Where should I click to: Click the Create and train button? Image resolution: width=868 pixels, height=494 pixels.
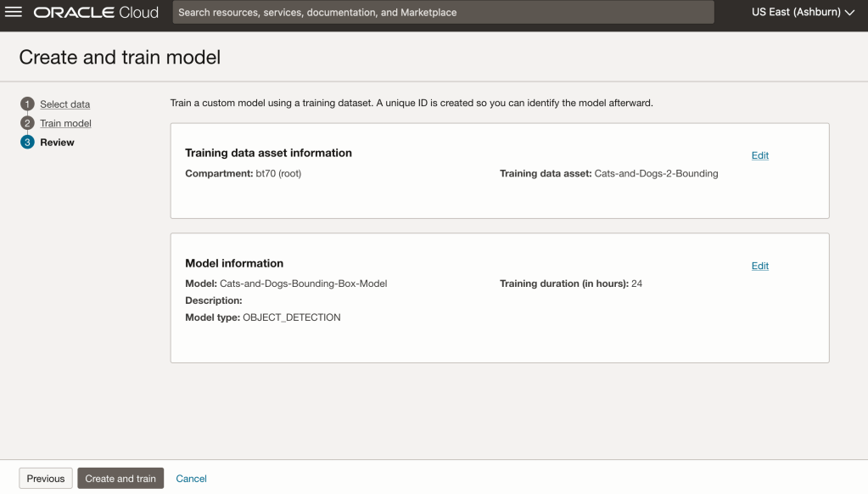click(x=120, y=479)
